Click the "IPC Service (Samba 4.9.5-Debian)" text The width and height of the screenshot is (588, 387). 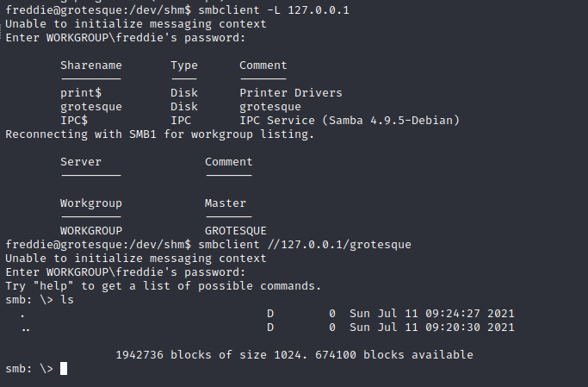click(350, 121)
